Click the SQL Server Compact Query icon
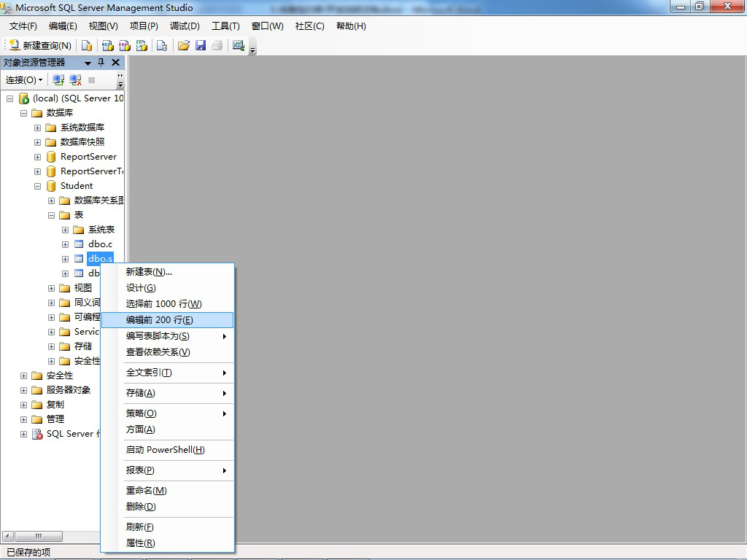Viewport: 747px width, 560px height. coord(162,45)
